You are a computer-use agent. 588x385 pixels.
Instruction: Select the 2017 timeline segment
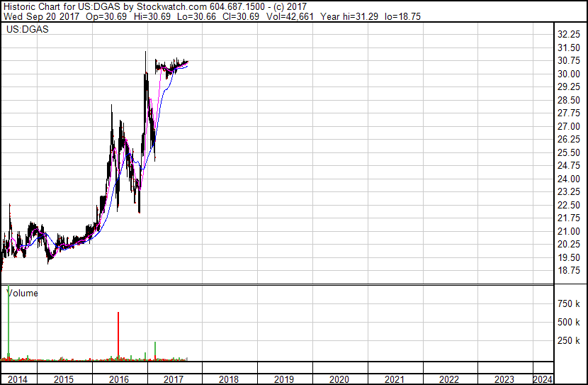click(x=174, y=379)
